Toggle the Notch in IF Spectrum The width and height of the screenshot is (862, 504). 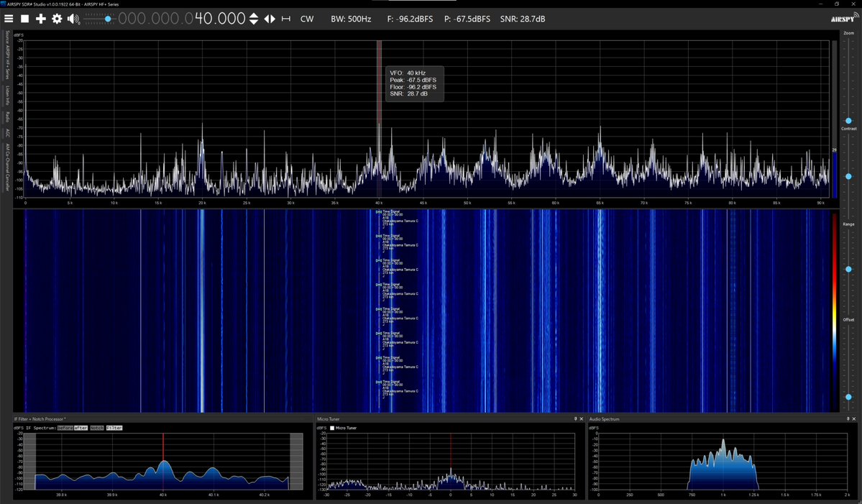point(96,428)
